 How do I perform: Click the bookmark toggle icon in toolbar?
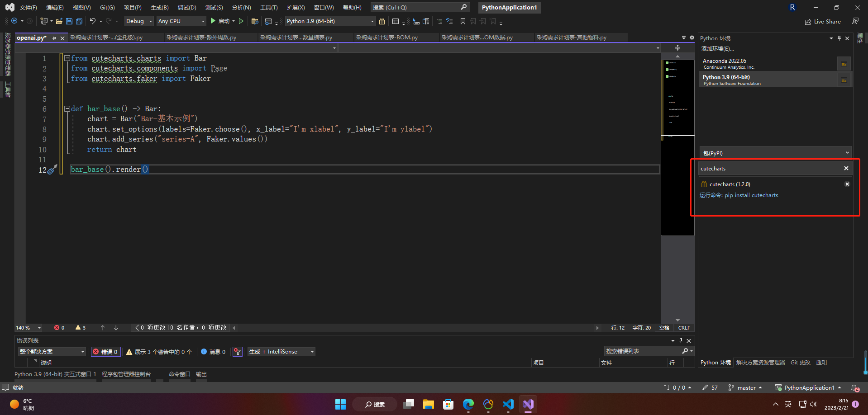463,21
